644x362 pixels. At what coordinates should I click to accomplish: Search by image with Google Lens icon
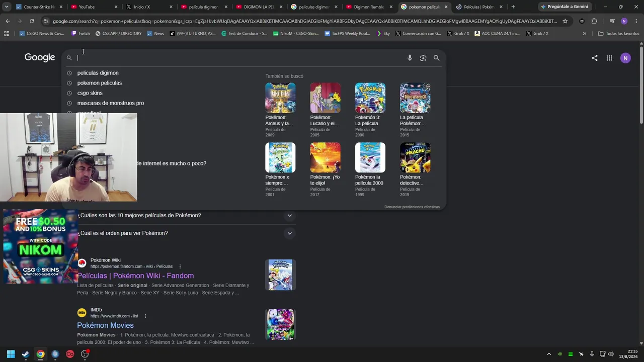point(423,58)
